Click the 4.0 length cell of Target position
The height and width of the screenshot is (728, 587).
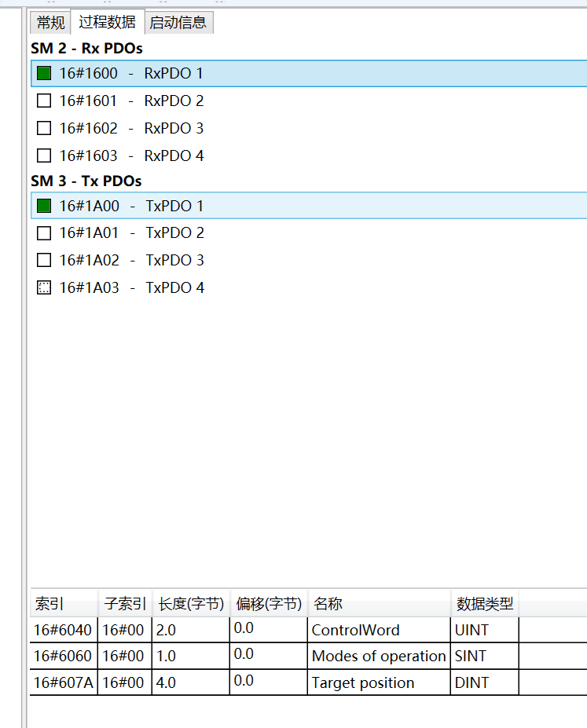point(191,682)
